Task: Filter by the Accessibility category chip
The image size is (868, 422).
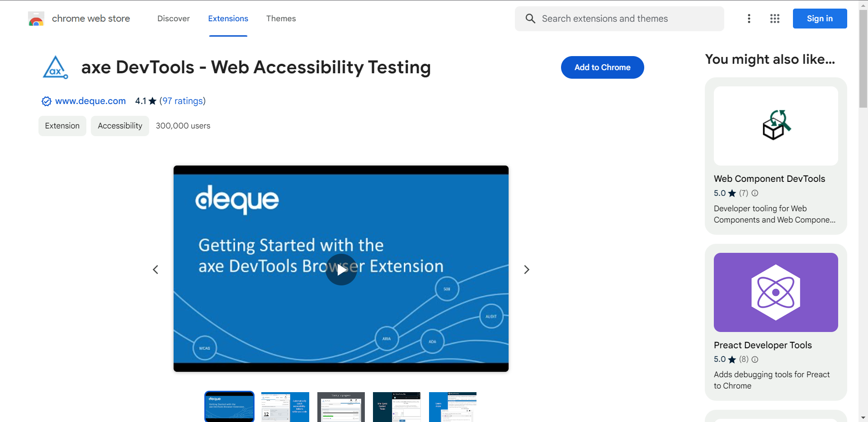Action: (x=119, y=126)
